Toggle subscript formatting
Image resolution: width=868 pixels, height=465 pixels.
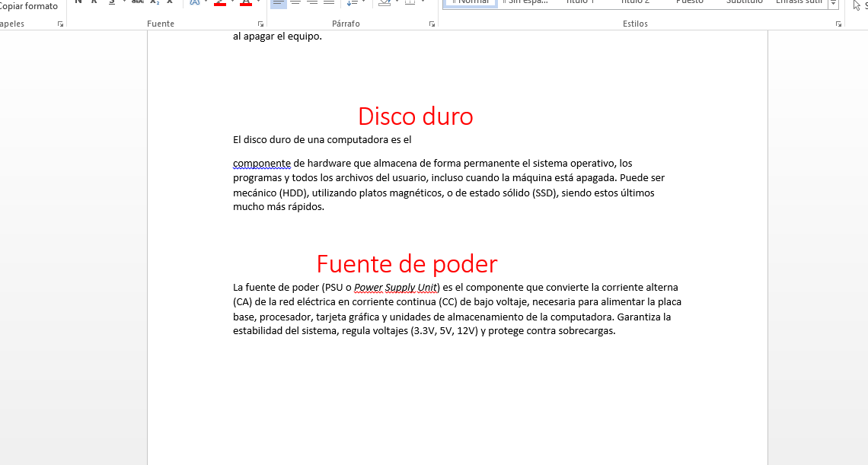click(155, 2)
